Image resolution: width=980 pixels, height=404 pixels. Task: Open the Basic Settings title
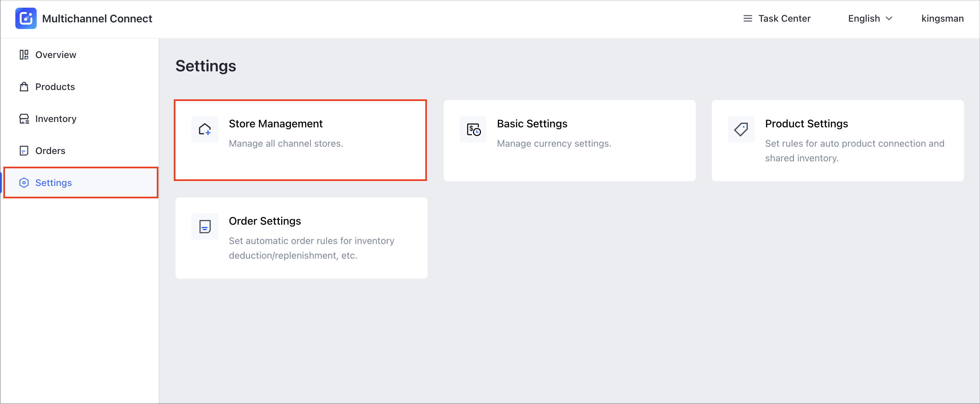[x=532, y=124]
